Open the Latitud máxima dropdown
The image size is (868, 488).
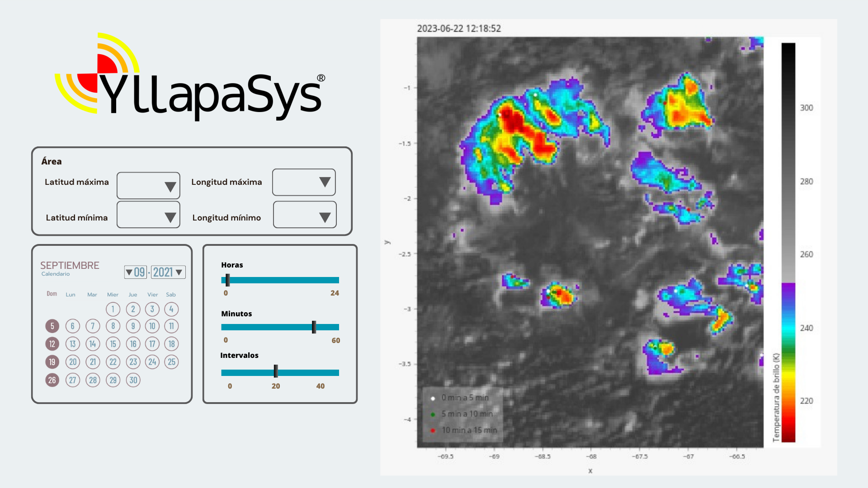point(148,186)
